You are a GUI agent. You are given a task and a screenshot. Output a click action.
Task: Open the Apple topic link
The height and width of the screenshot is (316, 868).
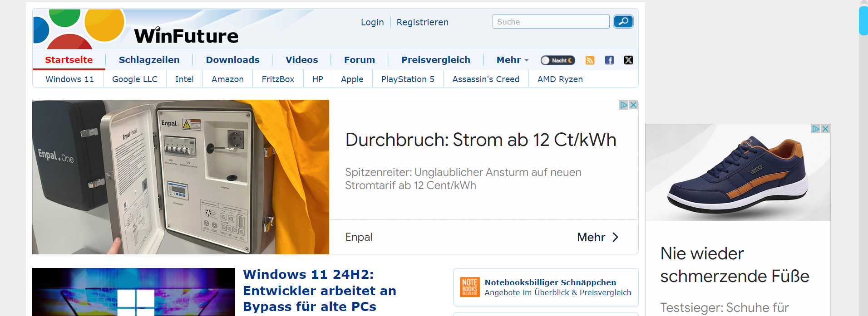point(352,79)
